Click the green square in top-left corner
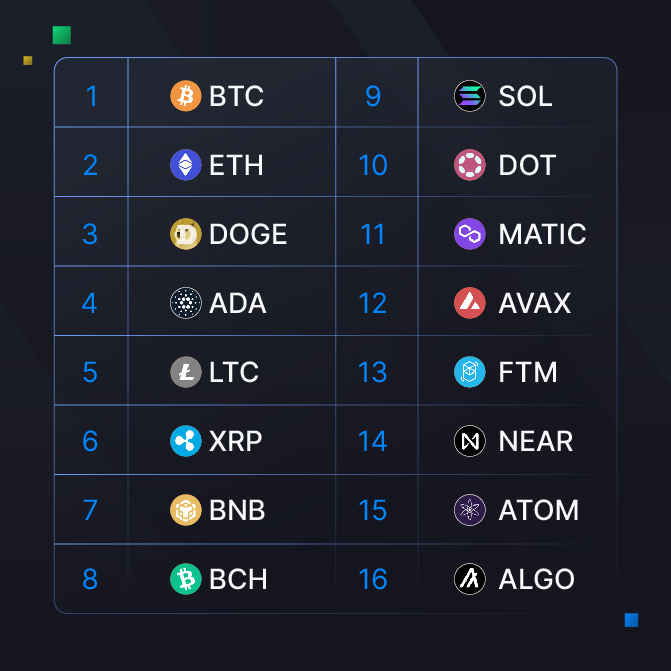Image resolution: width=671 pixels, height=671 pixels. [62, 36]
